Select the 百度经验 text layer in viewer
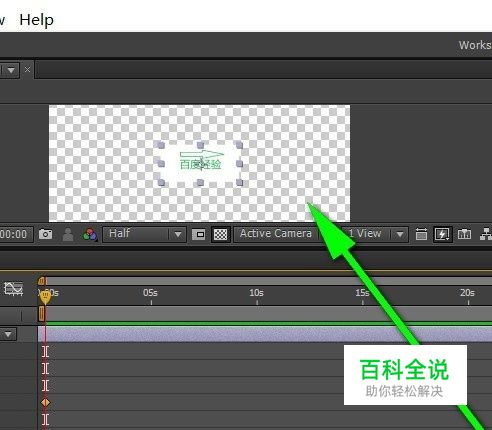Screen dimensions: 492x430 (200, 164)
